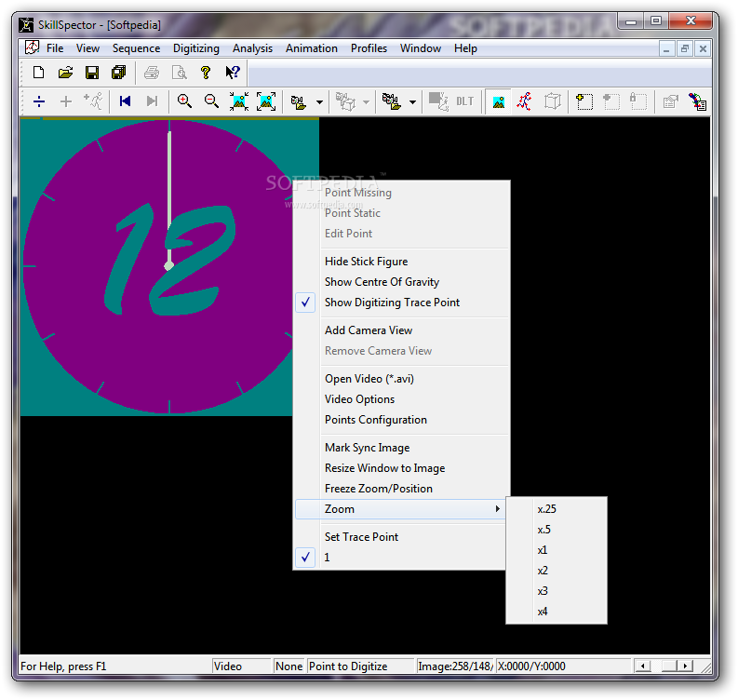Open the File menu
The image size is (738, 700).
tap(55, 48)
